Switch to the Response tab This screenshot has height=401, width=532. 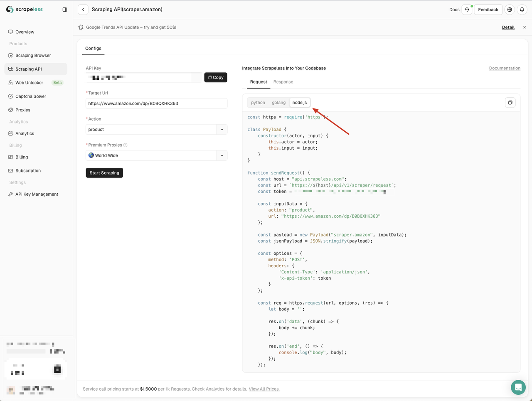(283, 82)
